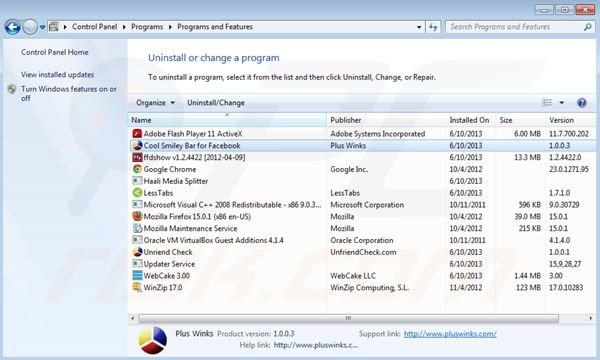The height and width of the screenshot is (360, 600).
Task: Click the Cool Smiley Bar program icon
Action: (137, 145)
